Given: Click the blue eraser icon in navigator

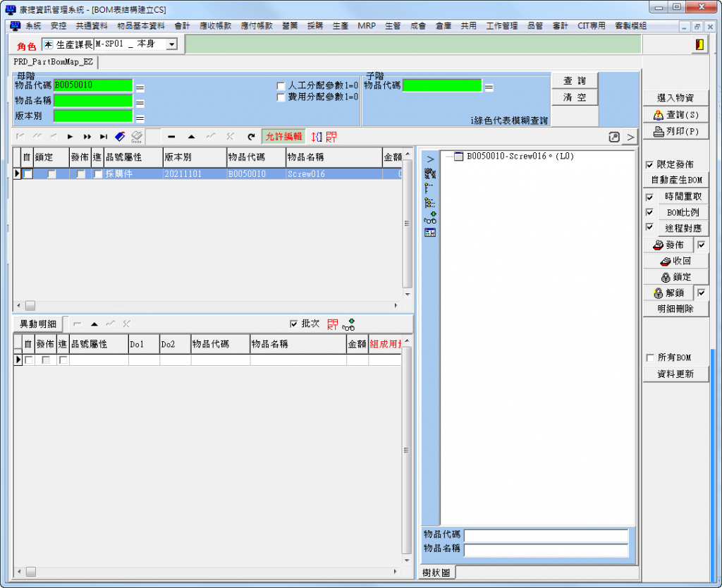Looking at the screenshot, I should click(x=120, y=136).
